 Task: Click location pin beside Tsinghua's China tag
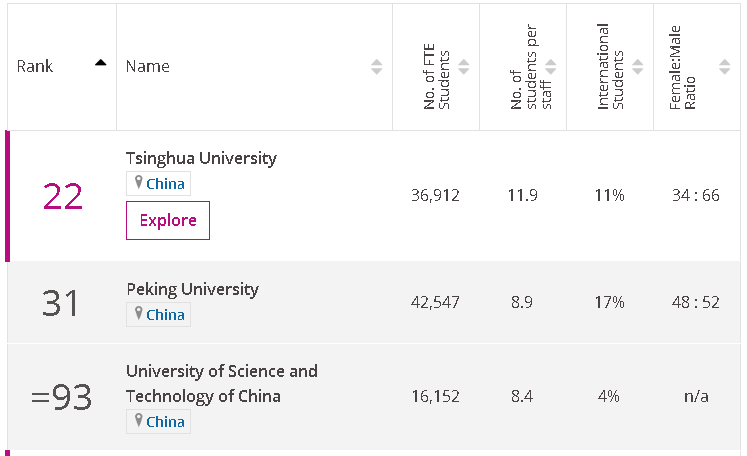click(138, 184)
